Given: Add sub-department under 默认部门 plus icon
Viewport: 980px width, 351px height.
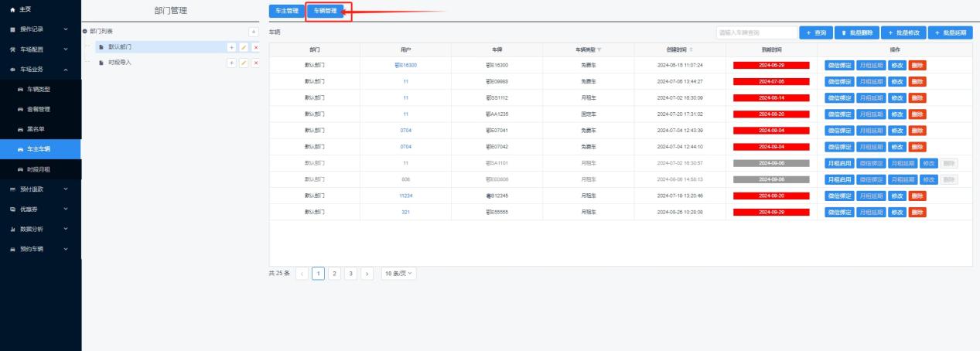Looking at the screenshot, I should [230, 47].
